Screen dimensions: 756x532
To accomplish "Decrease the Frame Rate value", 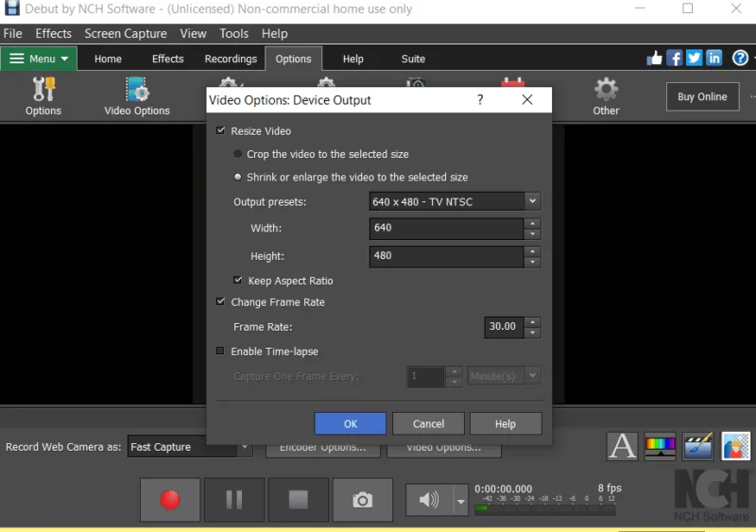I will (532, 333).
